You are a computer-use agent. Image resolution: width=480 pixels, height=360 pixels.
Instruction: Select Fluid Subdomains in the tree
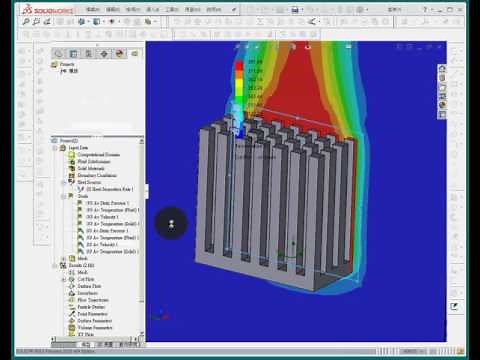tap(94, 162)
